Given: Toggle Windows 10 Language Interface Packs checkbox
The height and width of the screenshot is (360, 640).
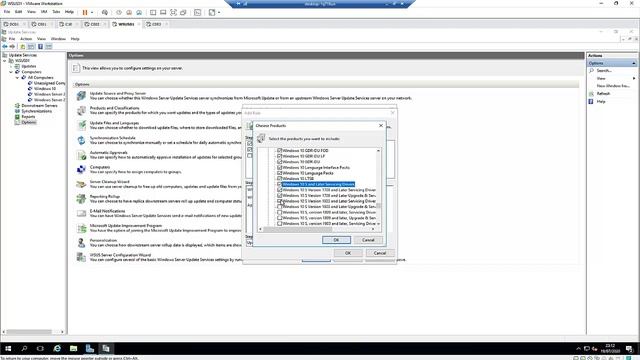Looking at the screenshot, I should (x=280, y=167).
